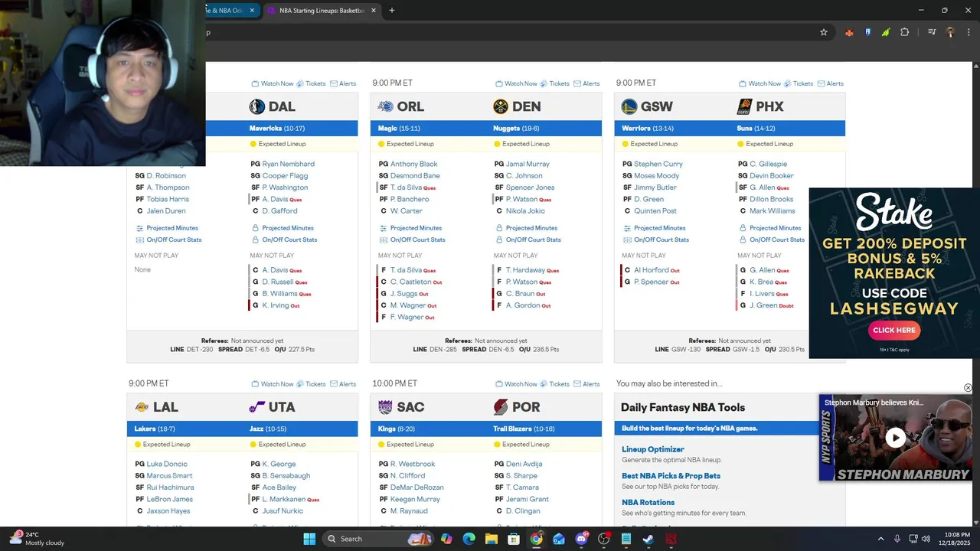Select player Nikola Jokic
The image size is (980, 551).
pos(525,210)
